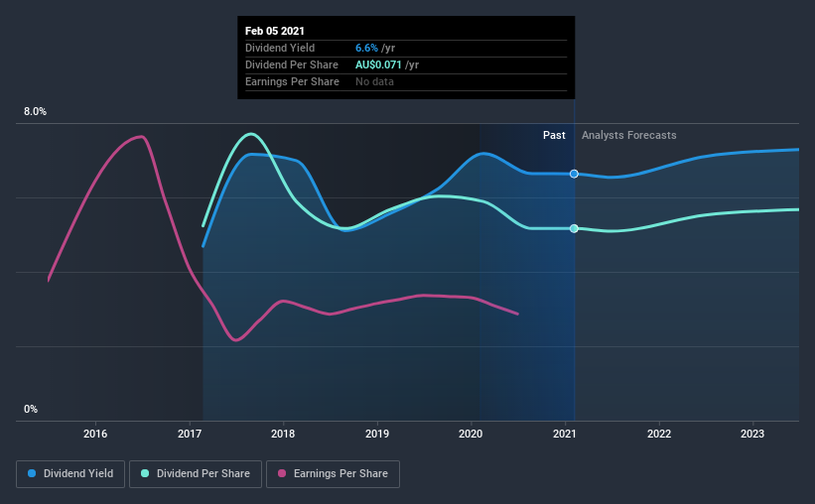Click the pink Earnings Per Share legend dot
The image size is (815, 504).
pos(282,473)
